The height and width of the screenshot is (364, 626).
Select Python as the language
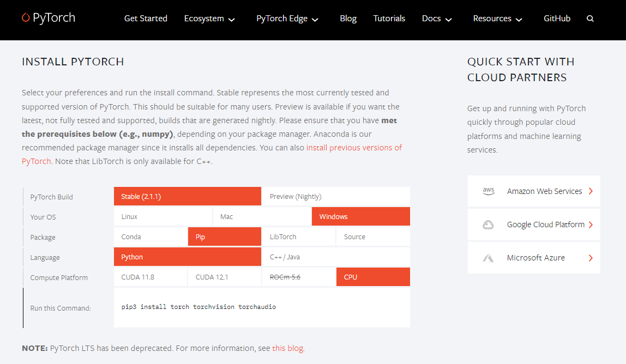click(x=187, y=257)
